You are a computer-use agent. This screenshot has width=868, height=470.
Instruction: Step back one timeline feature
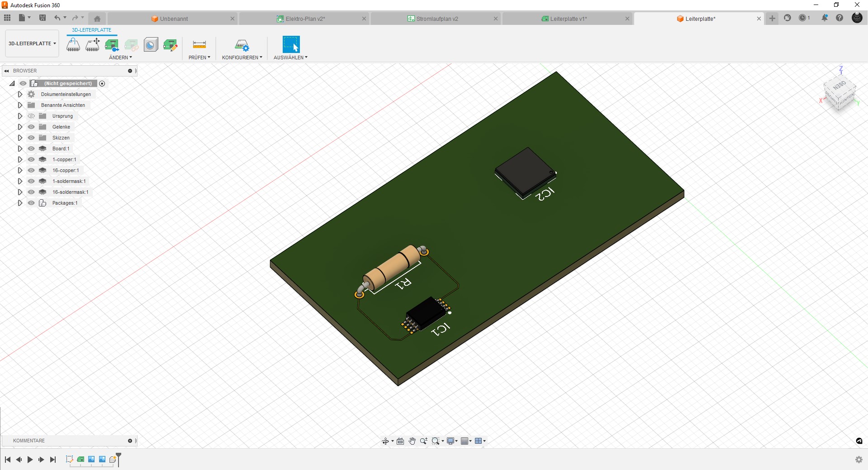(x=19, y=460)
